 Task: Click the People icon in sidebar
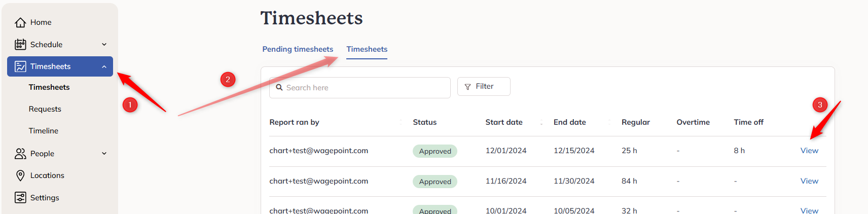[20, 154]
